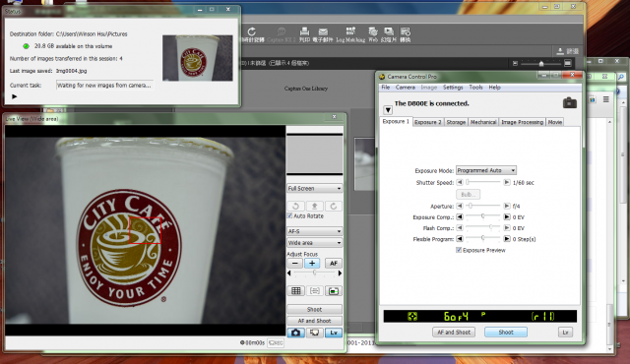The image size is (630, 364).
Task: Click AF and Shoot in Camera Control Pro
Action: point(454,333)
